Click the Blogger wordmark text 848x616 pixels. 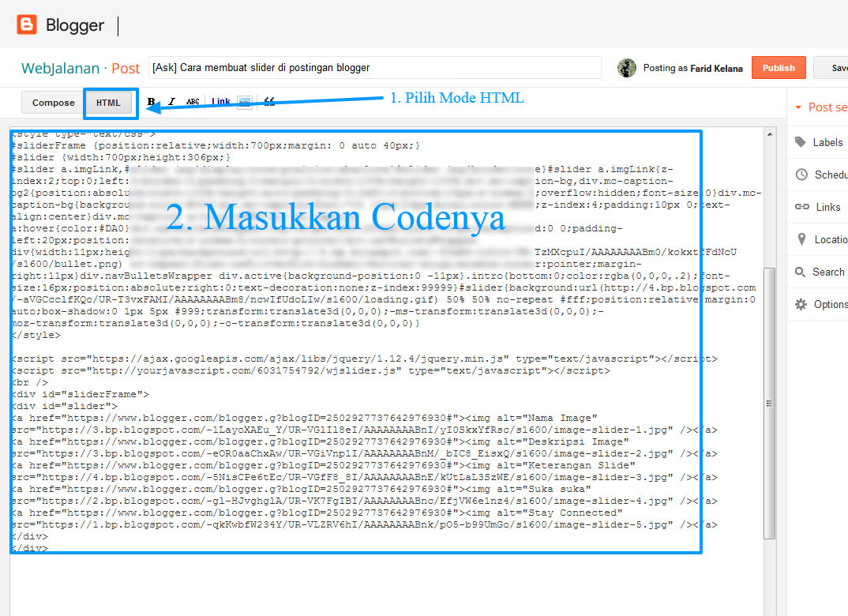pyautogui.click(x=75, y=25)
